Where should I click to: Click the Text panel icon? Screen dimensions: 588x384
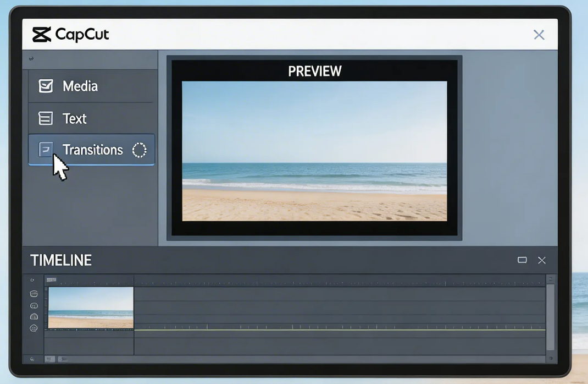(45, 118)
